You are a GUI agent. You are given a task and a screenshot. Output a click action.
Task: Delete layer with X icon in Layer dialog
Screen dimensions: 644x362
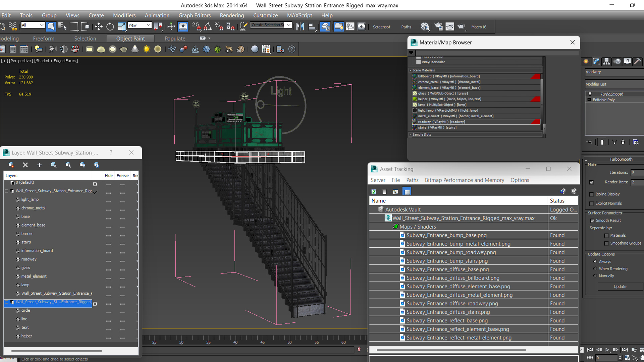pyautogui.click(x=25, y=165)
